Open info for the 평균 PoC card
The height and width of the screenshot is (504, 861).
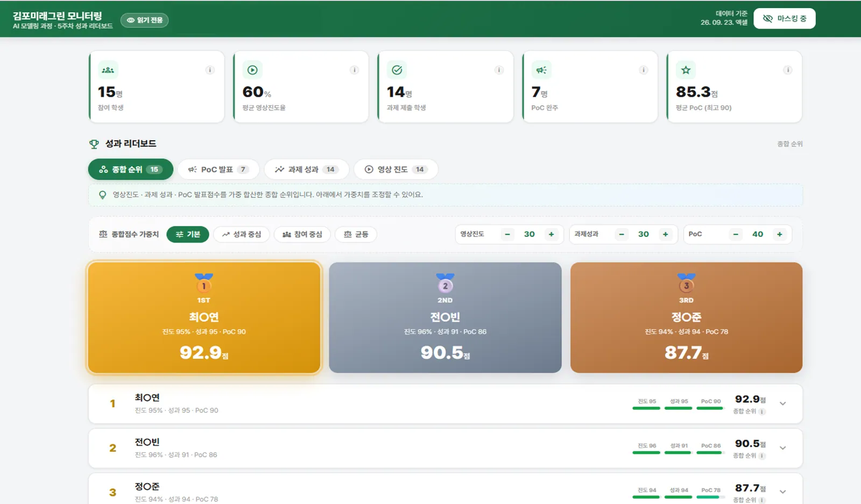787,70
